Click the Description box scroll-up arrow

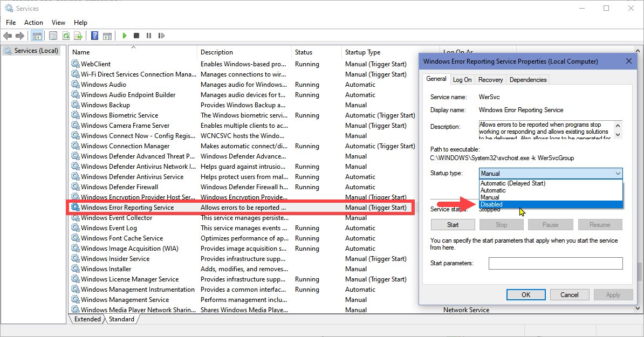click(618, 125)
